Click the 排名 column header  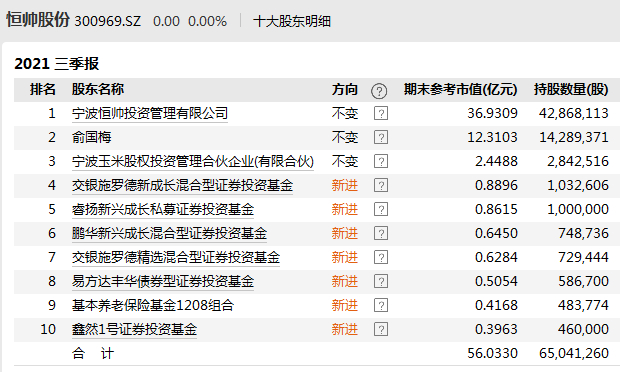(x=43, y=90)
